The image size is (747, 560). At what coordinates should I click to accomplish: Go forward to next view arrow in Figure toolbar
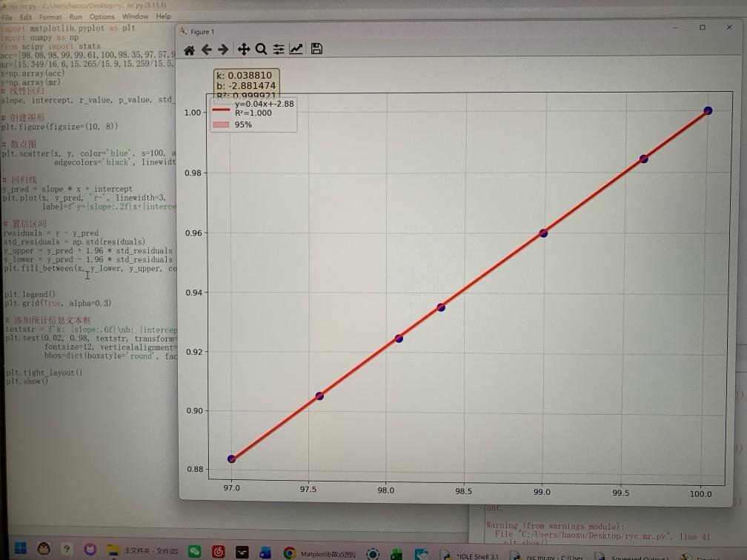(x=223, y=50)
